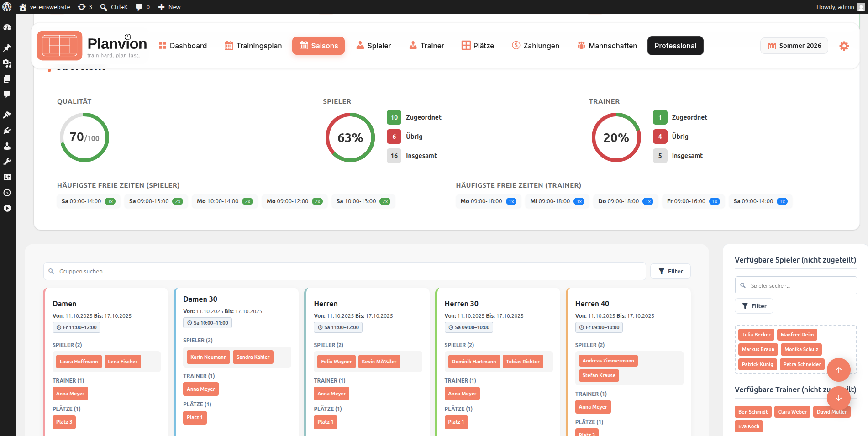
Task: Open the Plätze tab
Action: pos(478,46)
